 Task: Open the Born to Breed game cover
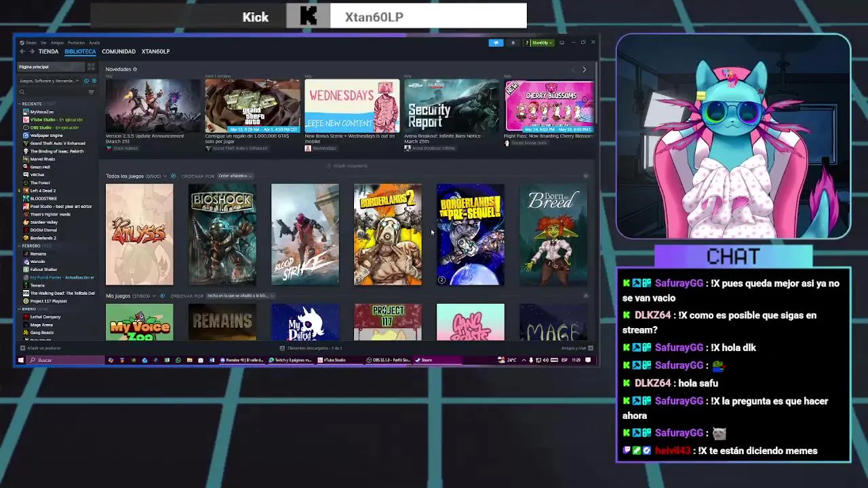pyautogui.click(x=553, y=235)
